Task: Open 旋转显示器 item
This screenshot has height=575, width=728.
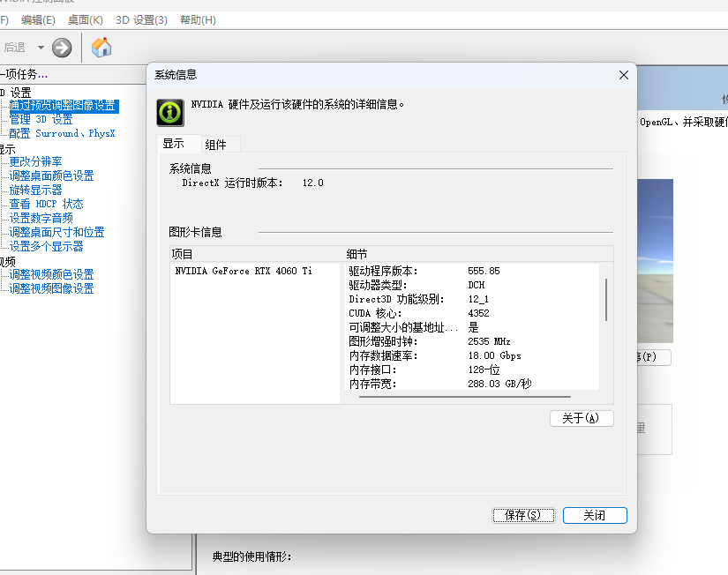Action: click(x=36, y=190)
